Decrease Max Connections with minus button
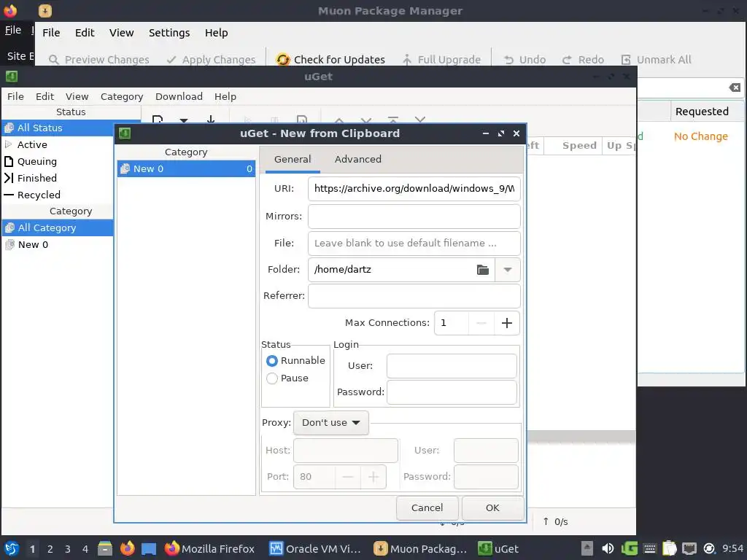Viewport: 747px width, 560px height. (481, 323)
